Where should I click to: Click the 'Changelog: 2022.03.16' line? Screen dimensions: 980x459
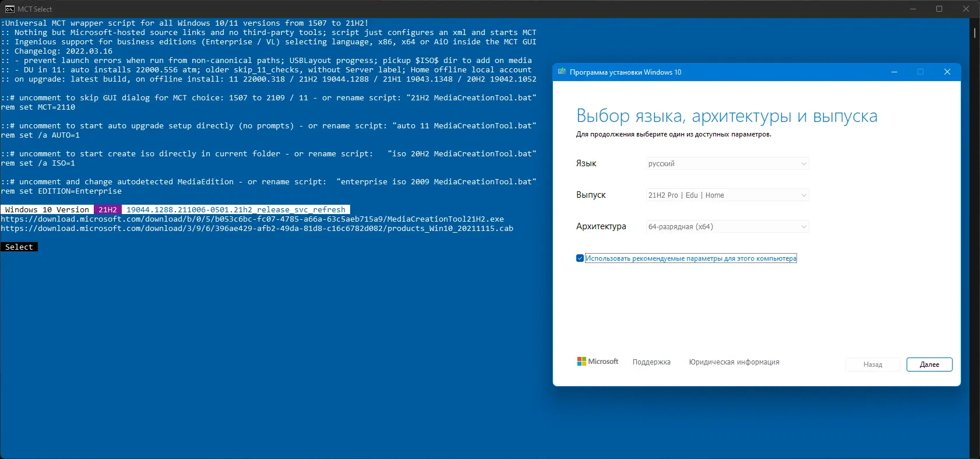tap(57, 51)
